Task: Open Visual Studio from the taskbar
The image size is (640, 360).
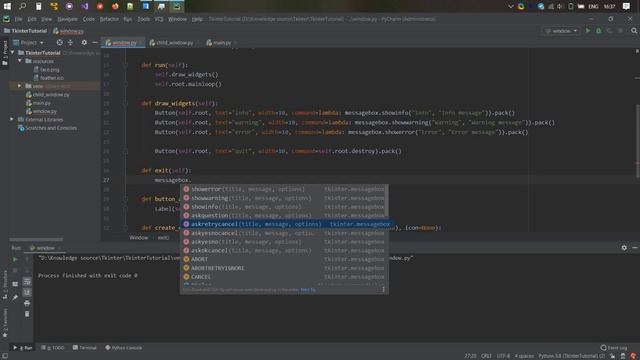Action: coord(84,6)
